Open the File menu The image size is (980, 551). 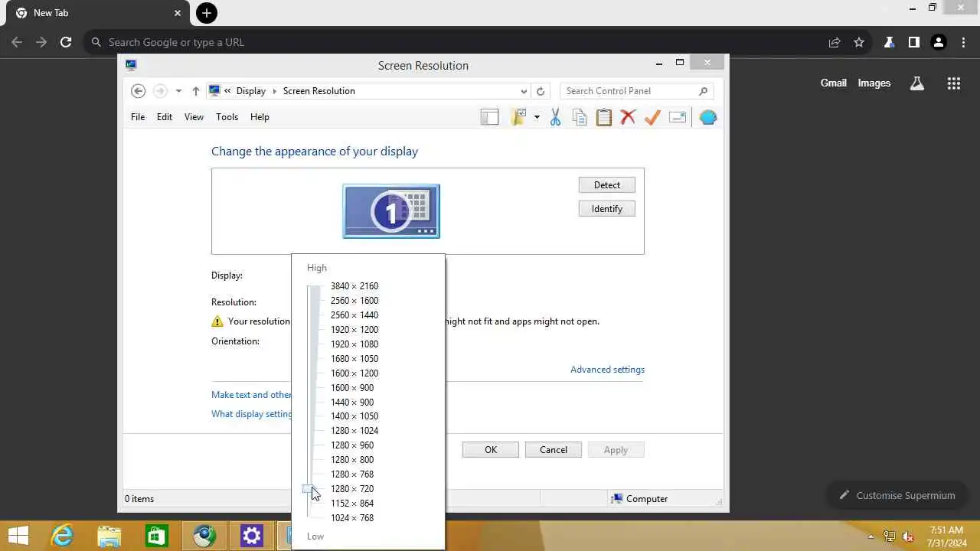click(x=138, y=117)
